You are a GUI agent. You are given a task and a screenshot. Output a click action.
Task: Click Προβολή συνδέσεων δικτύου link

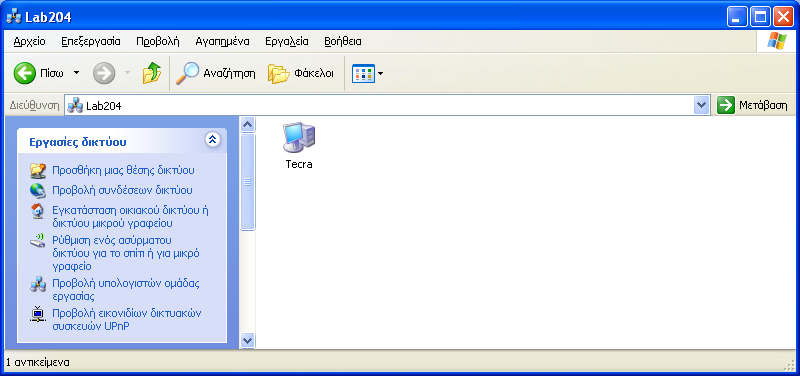click(122, 190)
